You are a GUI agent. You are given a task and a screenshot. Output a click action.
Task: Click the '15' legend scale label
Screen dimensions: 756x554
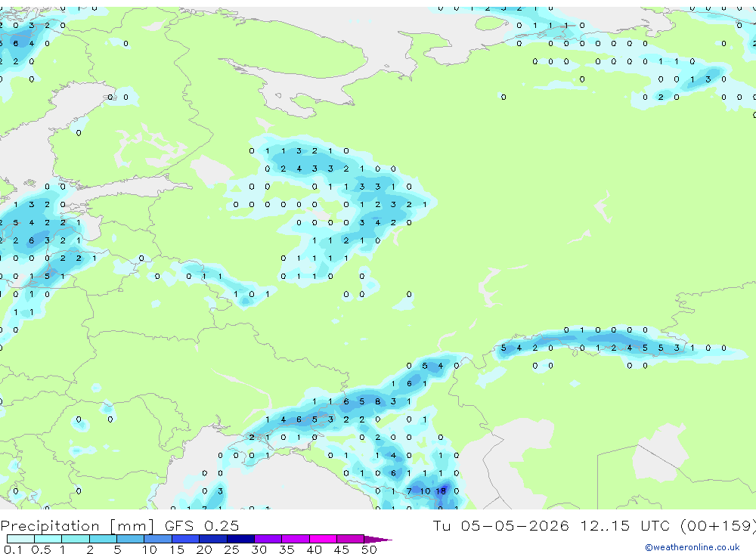tap(177, 549)
